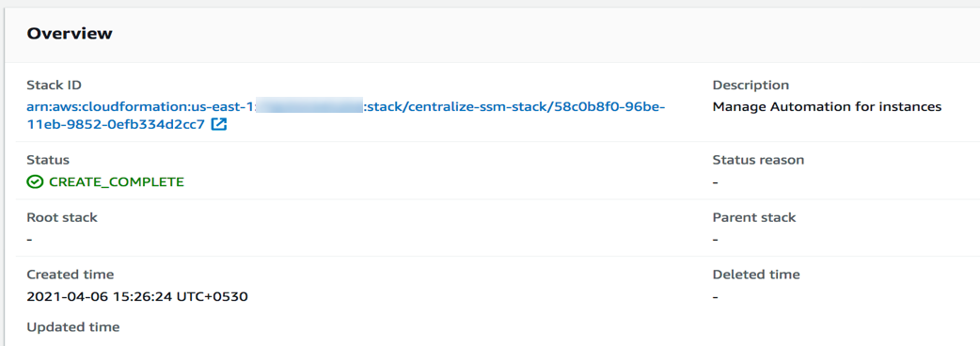Click the Stack ID field label
Image resolution: width=980 pixels, height=346 pixels.
coord(54,85)
